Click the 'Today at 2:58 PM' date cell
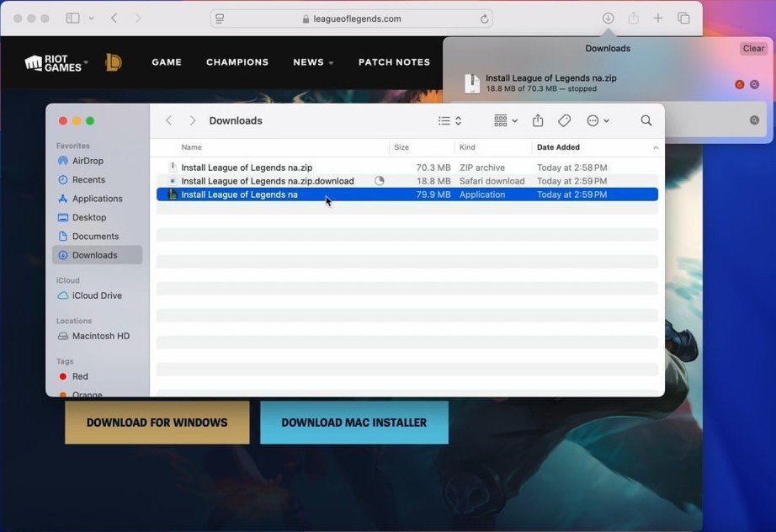 pyautogui.click(x=572, y=168)
